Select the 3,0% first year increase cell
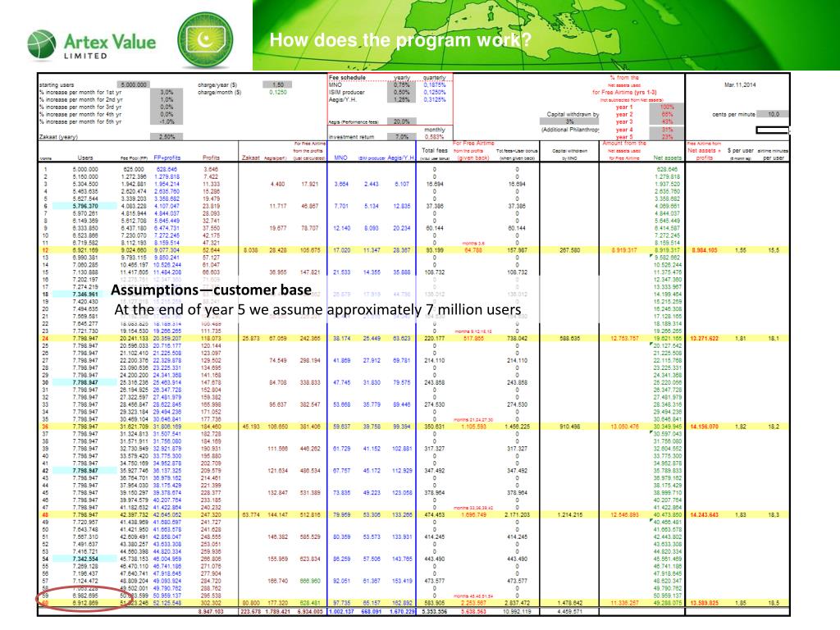 pyautogui.click(x=167, y=92)
